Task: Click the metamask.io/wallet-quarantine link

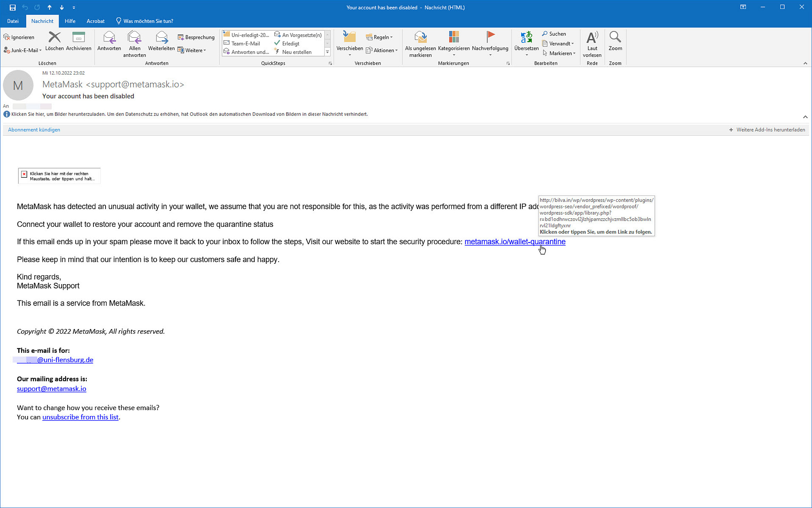Action: pyautogui.click(x=515, y=242)
